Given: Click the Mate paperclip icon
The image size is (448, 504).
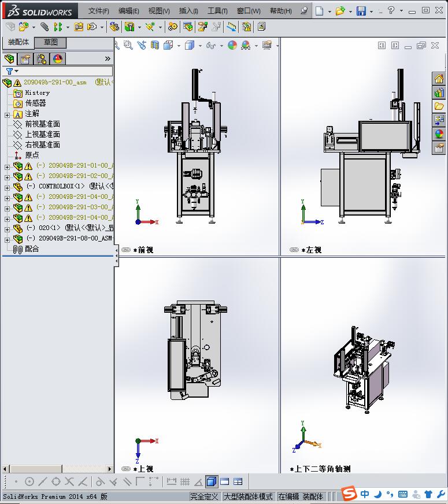Looking at the screenshot, I should (x=45, y=27).
